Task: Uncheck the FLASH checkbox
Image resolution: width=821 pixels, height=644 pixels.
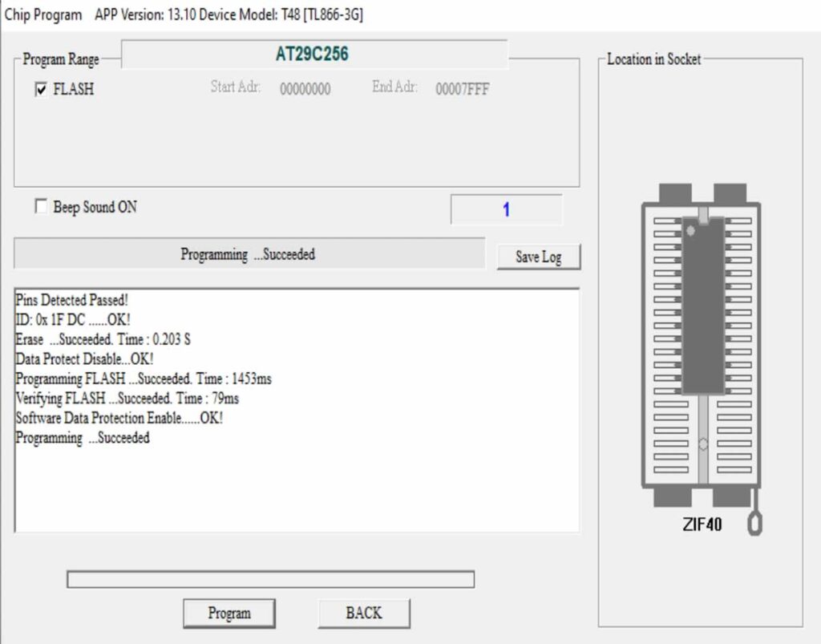Action: [x=42, y=90]
